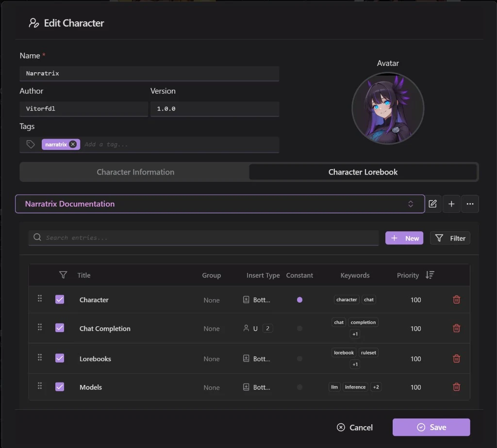Click the tag icon in the Tags field
The width and height of the screenshot is (497, 448).
tap(31, 144)
